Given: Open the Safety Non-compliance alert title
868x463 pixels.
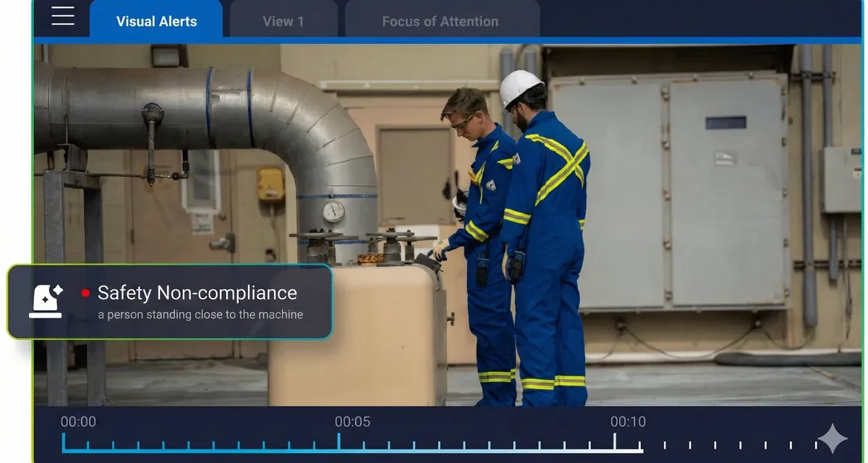Looking at the screenshot, I should pos(197,293).
